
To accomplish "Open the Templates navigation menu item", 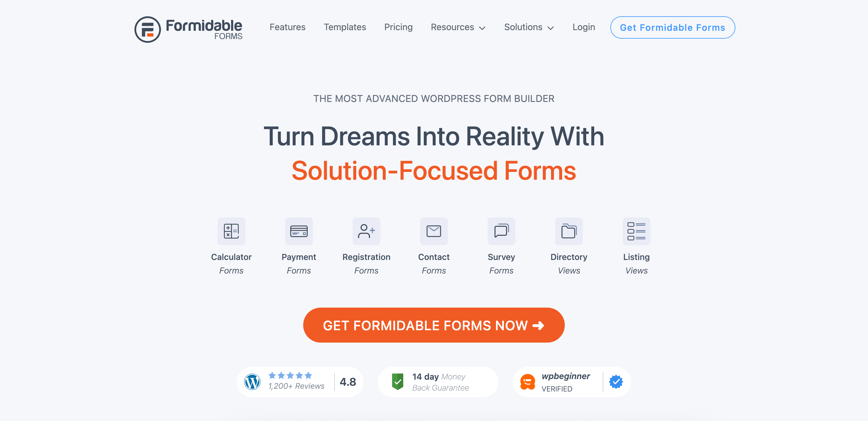I will (344, 27).
